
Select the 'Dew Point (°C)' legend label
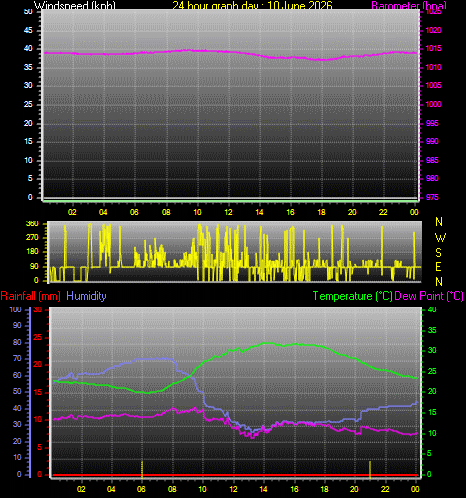click(x=429, y=296)
